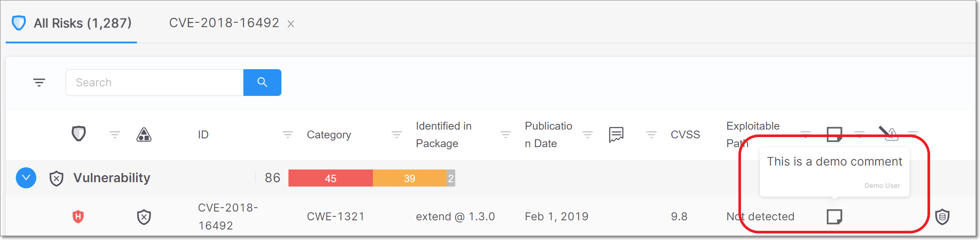The width and height of the screenshot is (980, 240).
Task: Switch to the CVE-2018-16492 tab
Action: [x=224, y=23]
